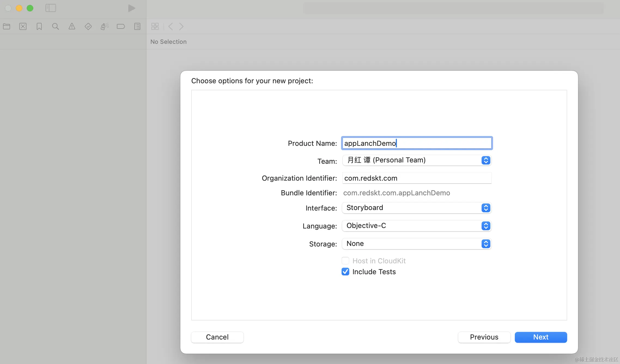
Task: Click the Next button
Action: tap(540, 337)
